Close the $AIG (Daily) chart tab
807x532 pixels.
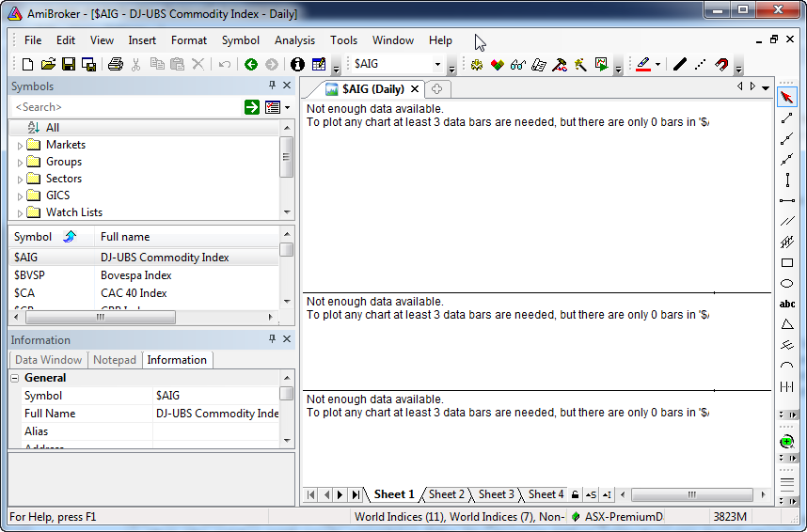tap(414, 89)
